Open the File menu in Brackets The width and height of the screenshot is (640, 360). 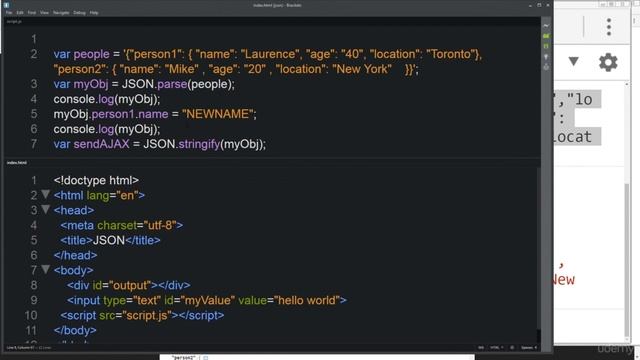click(x=9, y=13)
